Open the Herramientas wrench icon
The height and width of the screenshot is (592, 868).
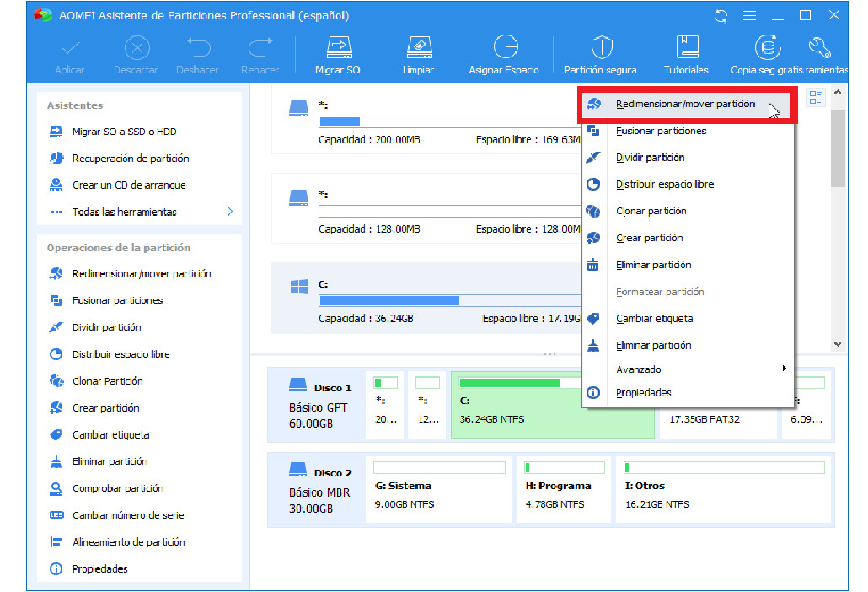[x=820, y=48]
